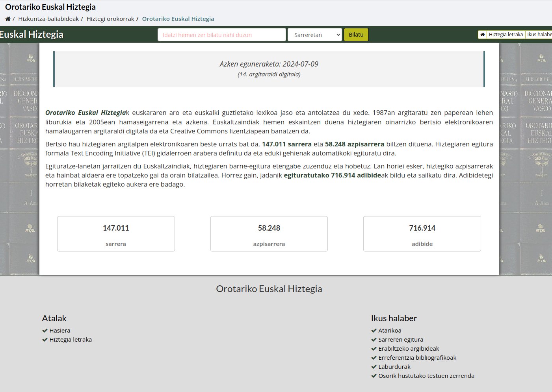The width and height of the screenshot is (552, 392).
Task: Click the 147.011 sarrera card
Action: 116,234
